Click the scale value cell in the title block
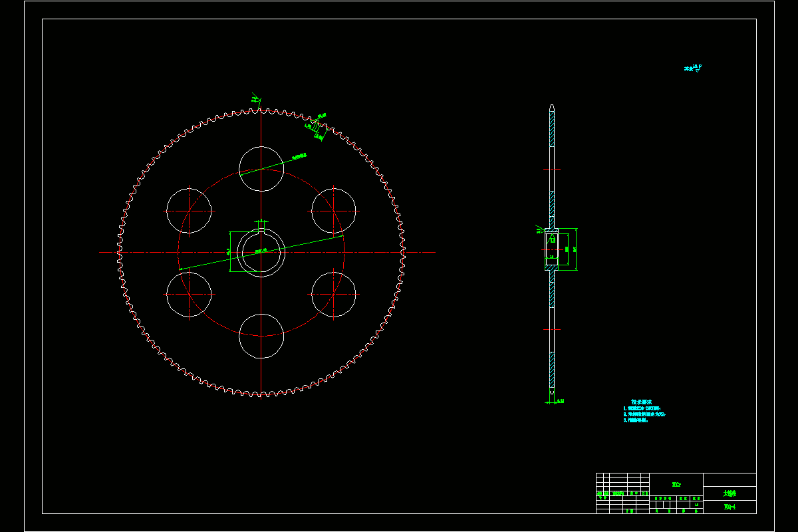The image size is (798, 532). (696, 505)
